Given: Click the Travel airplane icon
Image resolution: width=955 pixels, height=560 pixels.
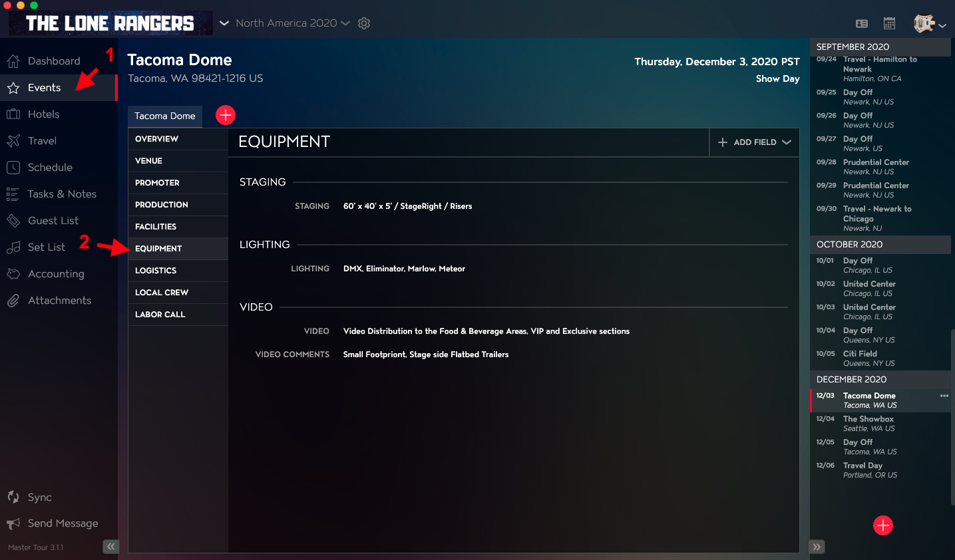Looking at the screenshot, I should pos(13,141).
